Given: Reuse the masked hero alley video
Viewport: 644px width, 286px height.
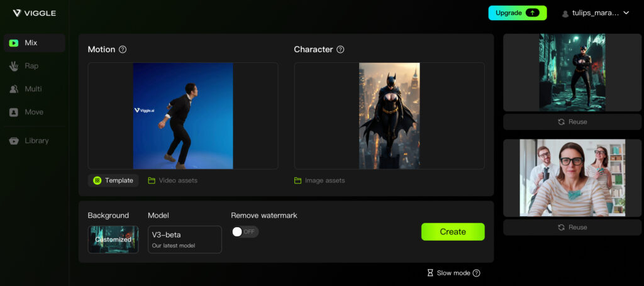Looking at the screenshot, I should pos(572,122).
